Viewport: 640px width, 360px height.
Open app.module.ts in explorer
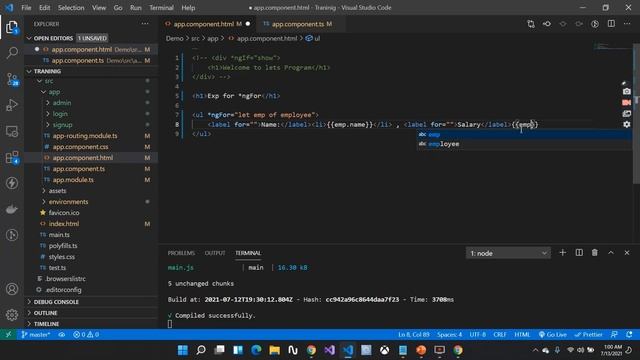(73, 180)
